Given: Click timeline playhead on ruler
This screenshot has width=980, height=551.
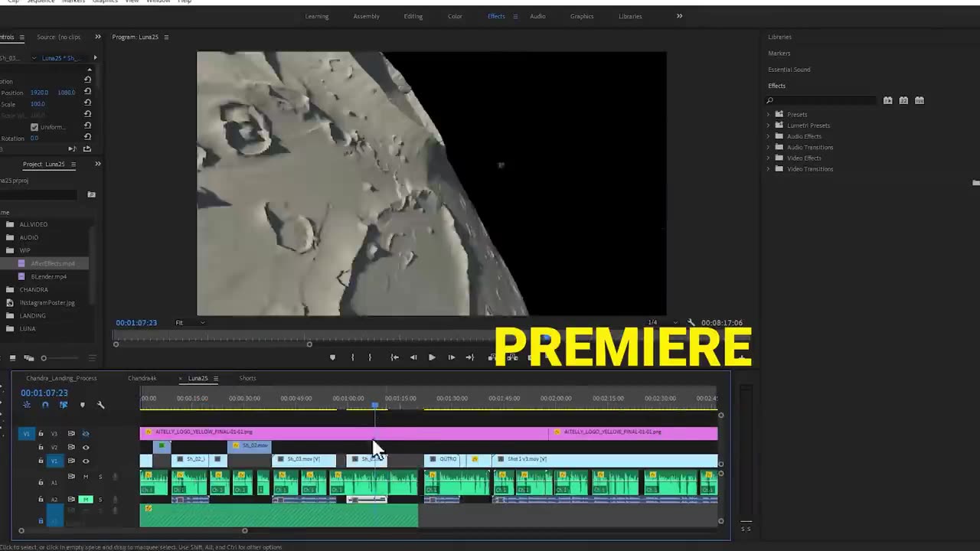Looking at the screenshot, I should point(374,406).
